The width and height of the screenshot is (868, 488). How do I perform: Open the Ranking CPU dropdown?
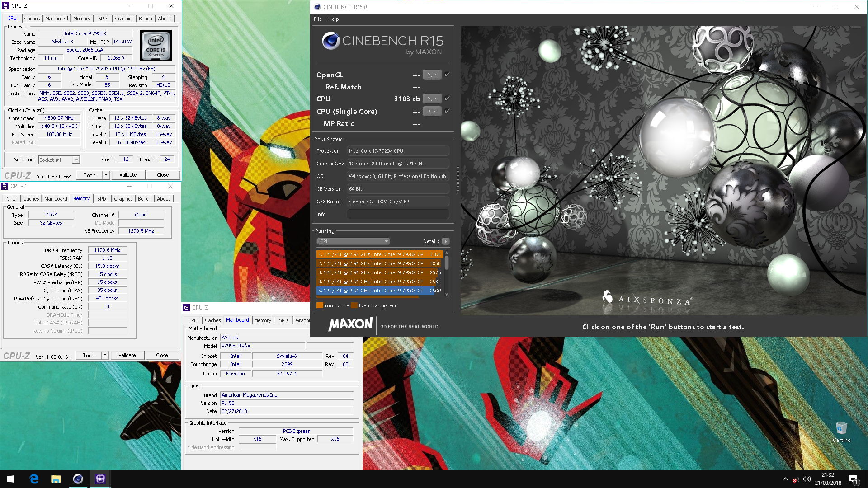(353, 241)
